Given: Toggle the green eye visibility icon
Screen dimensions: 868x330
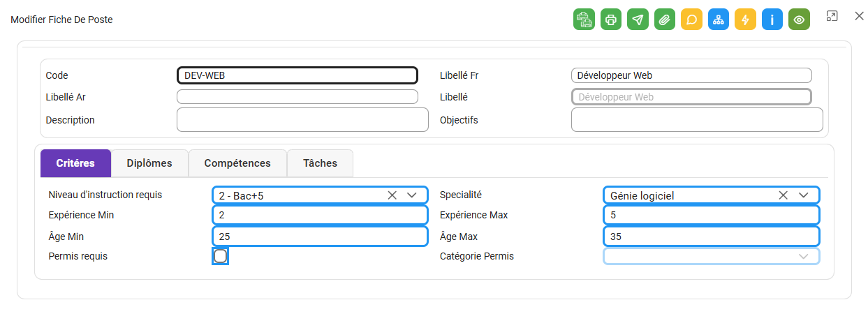Looking at the screenshot, I should 799,20.
